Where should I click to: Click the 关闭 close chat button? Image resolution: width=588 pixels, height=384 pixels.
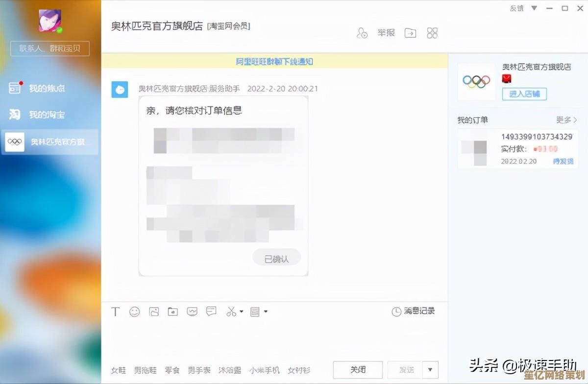(358, 370)
